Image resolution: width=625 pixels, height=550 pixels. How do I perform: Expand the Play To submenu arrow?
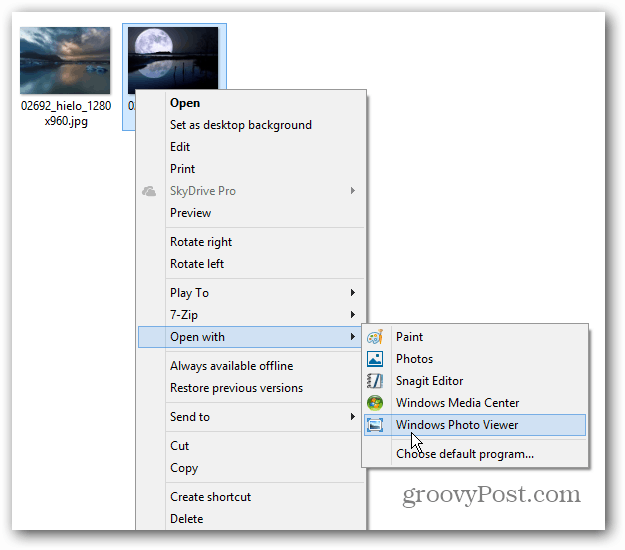coord(352,293)
